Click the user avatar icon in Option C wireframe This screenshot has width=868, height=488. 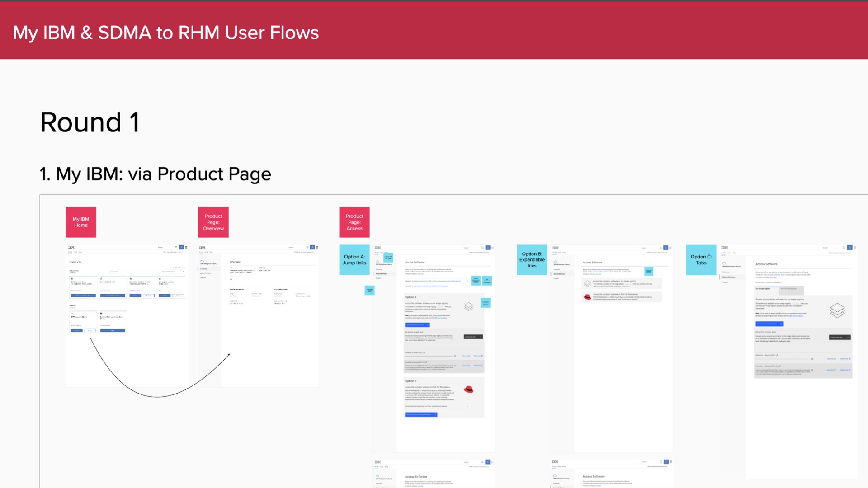coord(849,248)
